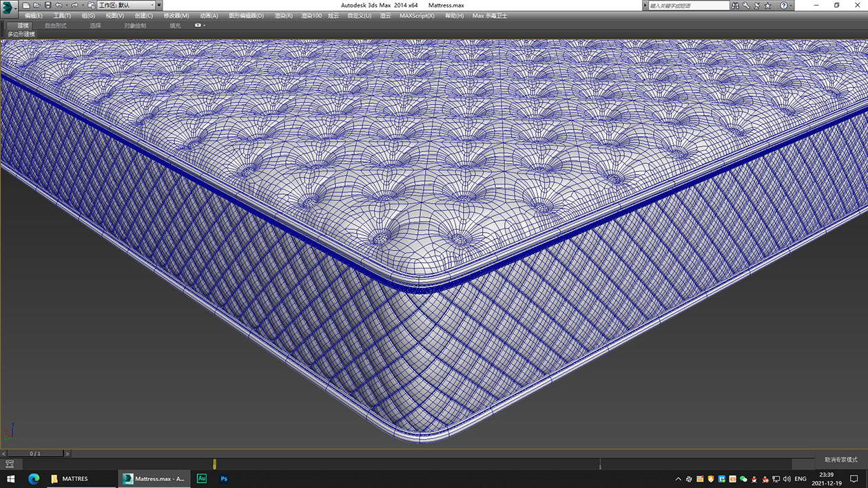Launch Adobe Audition from the taskbar
The height and width of the screenshot is (488, 868).
coord(202,478)
